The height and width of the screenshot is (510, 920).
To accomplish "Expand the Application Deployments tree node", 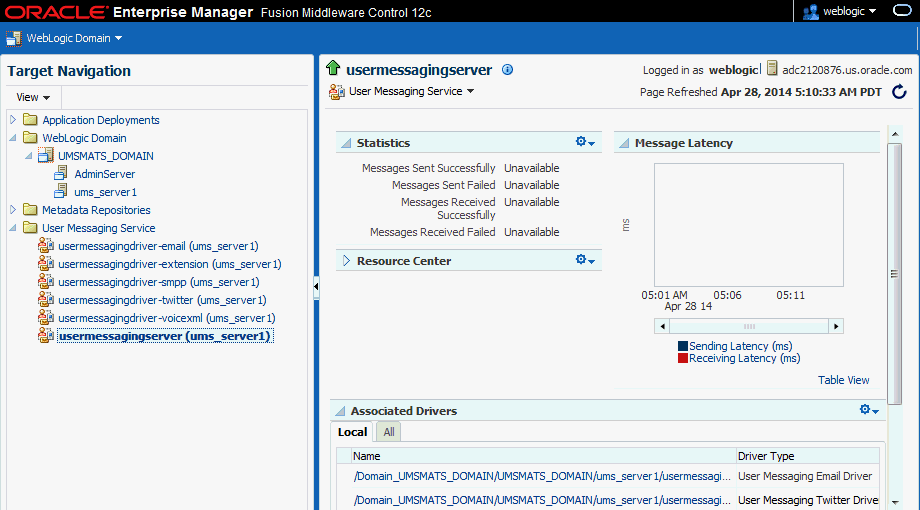I will tap(13, 120).
